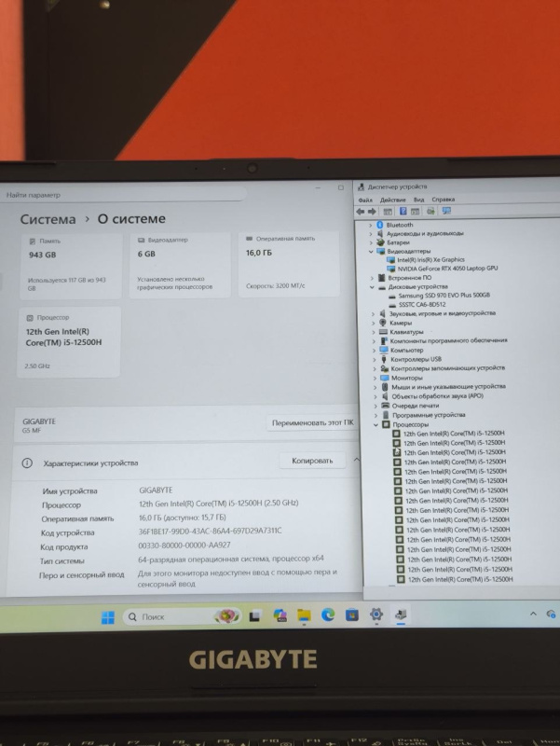The width and height of the screenshot is (560, 746).
Task: Open the Оперативная память 16,0 ГБ card
Action: pyautogui.click(x=289, y=264)
